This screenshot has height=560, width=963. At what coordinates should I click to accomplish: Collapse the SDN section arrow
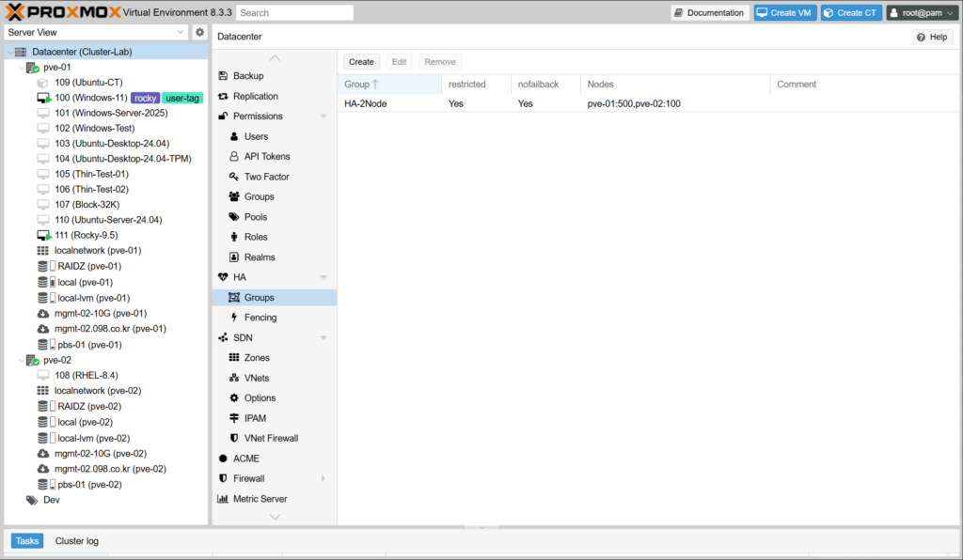tap(324, 338)
